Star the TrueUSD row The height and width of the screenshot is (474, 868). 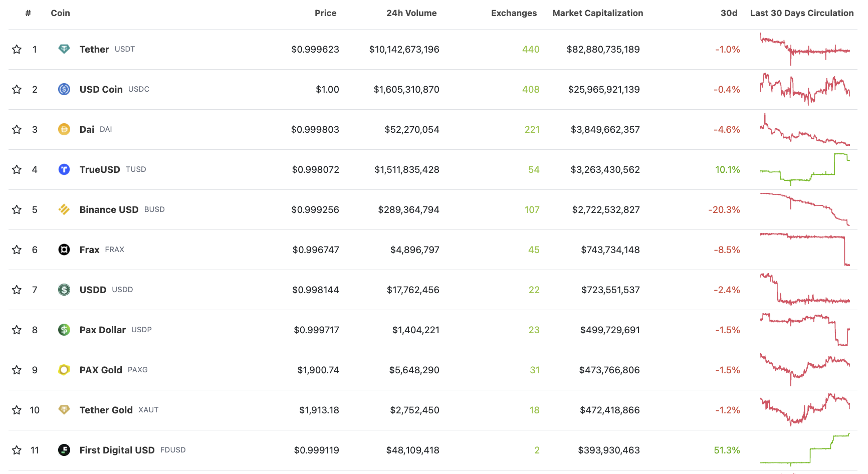pos(17,169)
